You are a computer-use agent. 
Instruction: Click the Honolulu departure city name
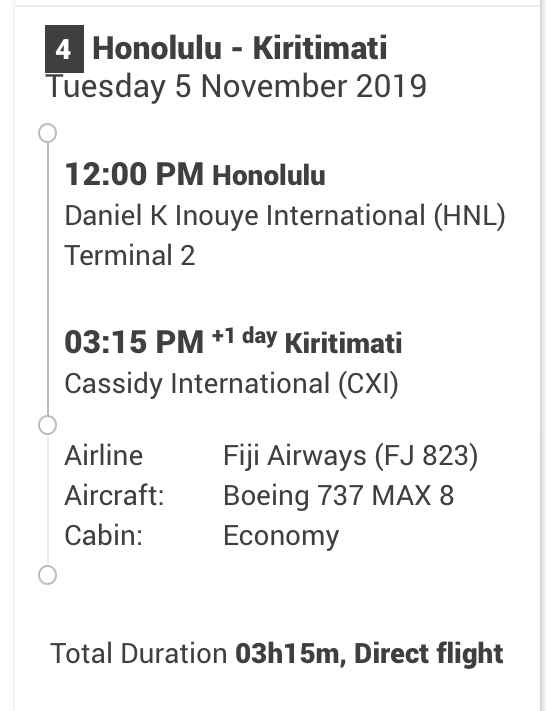point(269,175)
